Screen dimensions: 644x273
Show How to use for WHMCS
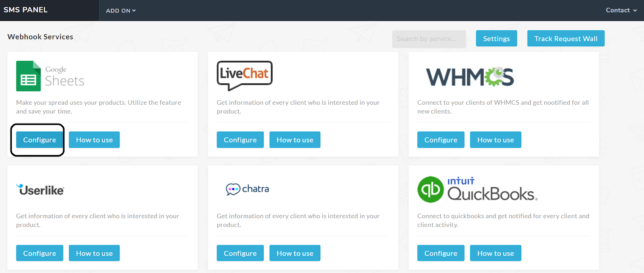[495, 140]
